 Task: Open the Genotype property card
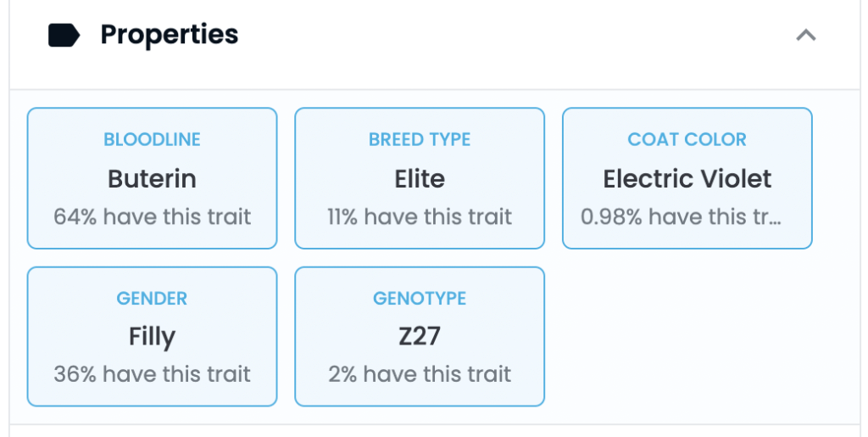(420, 337)
